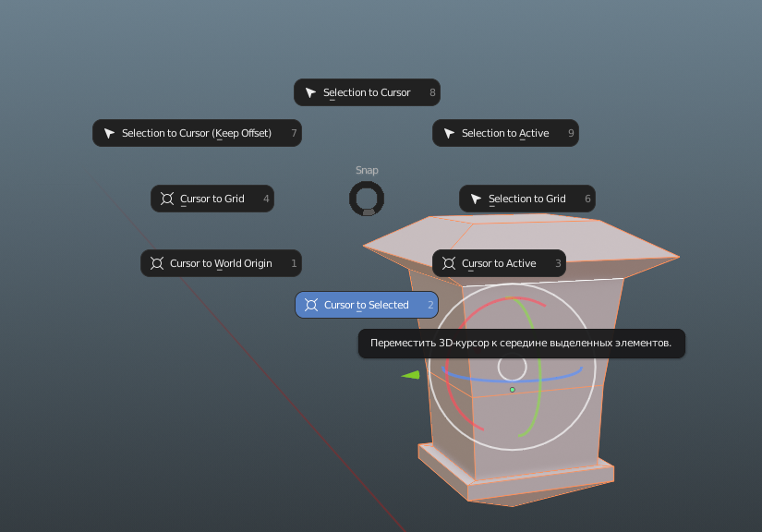The height and width of the screenshot is (532, 762).
Task: Pick Selection to Active pie entry
Action: [x=505, y=133]
